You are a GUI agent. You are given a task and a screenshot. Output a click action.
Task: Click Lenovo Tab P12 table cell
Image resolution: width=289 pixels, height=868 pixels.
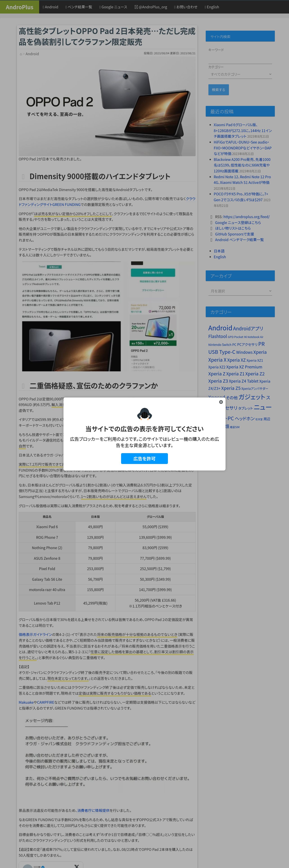click(47, 603)
